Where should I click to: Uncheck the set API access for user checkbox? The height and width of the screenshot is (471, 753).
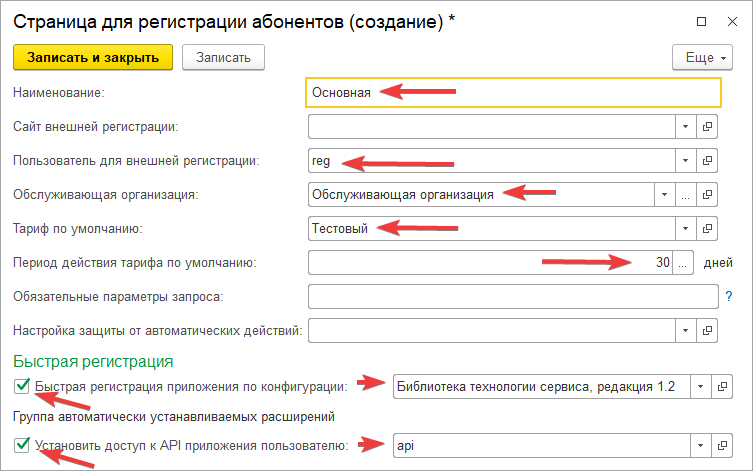click(x=22, y=446)
